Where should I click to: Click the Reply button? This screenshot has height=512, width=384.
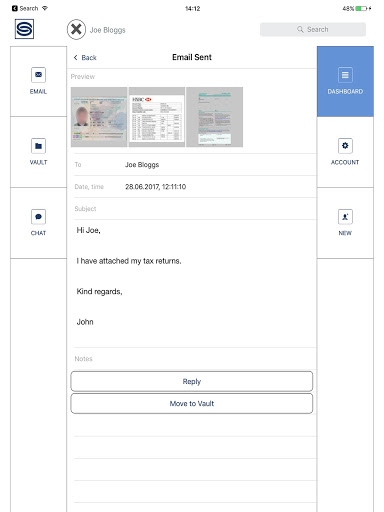(192, 381)
